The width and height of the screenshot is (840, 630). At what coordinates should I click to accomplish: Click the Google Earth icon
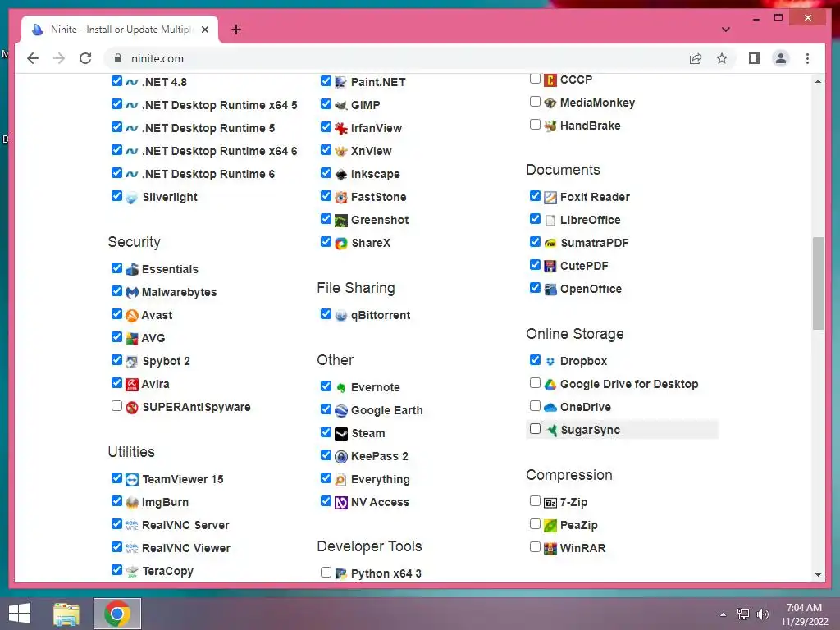[340, 410]
